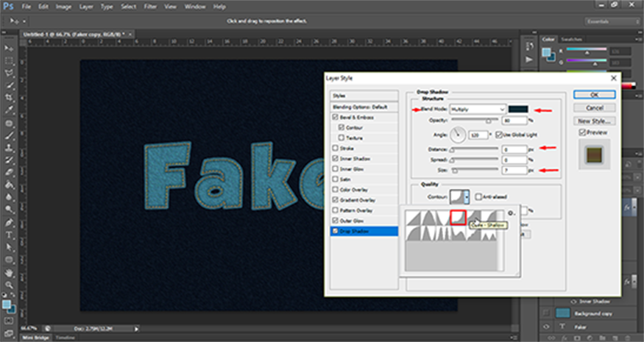Click the New Style... button
The image size is (644, 342).
(594, 120)
